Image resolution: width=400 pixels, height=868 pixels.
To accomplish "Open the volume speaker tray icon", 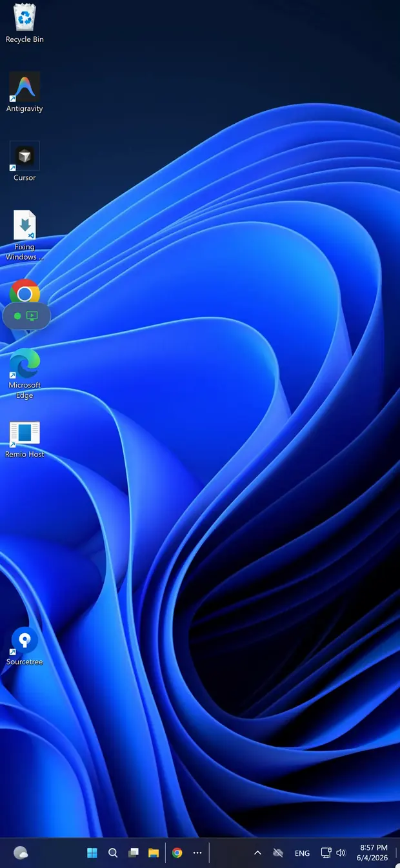I will (x=341, y=853).
